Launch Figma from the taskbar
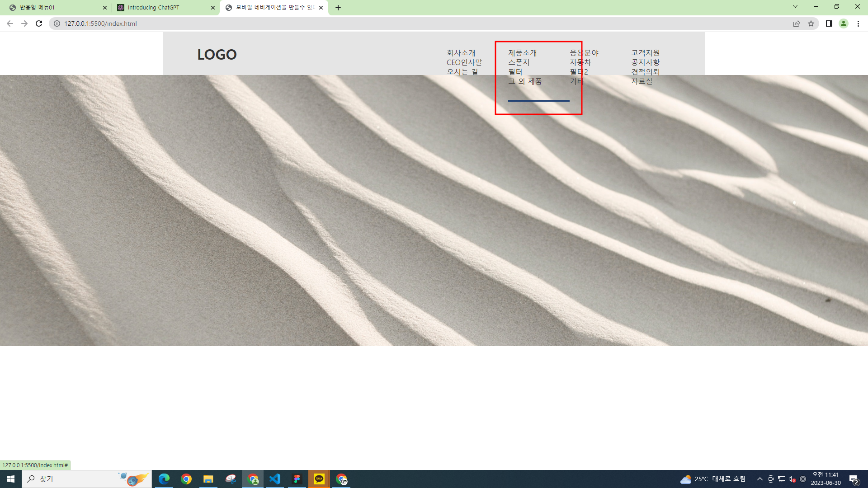 [297, 479]
